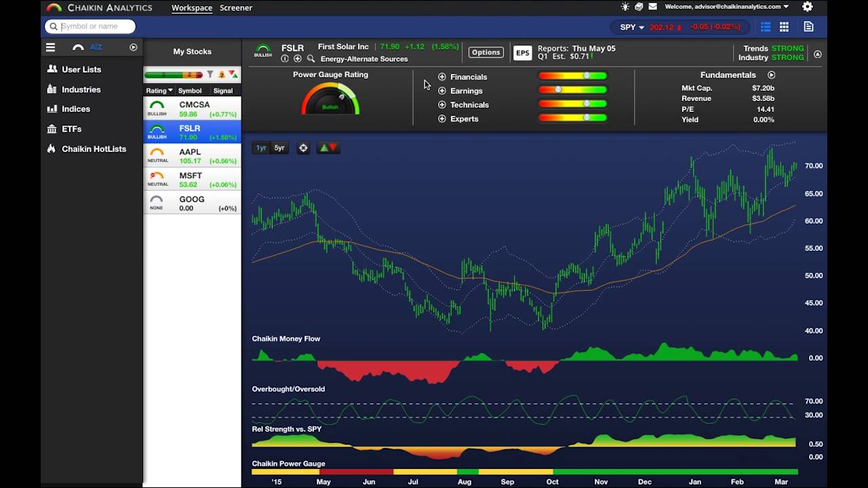Expand the Fundamentals panel arrow
This screenshot has height=488, width=868.
tap(771, 75)
